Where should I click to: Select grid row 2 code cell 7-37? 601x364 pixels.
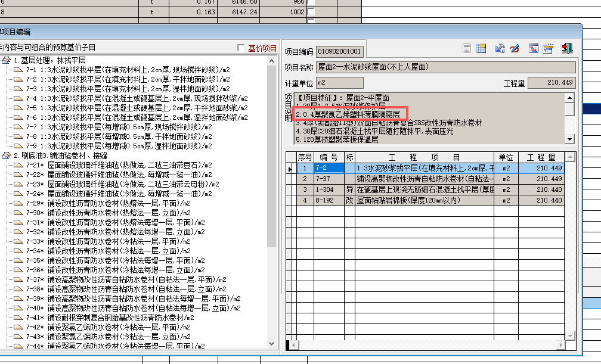[329, 179]
